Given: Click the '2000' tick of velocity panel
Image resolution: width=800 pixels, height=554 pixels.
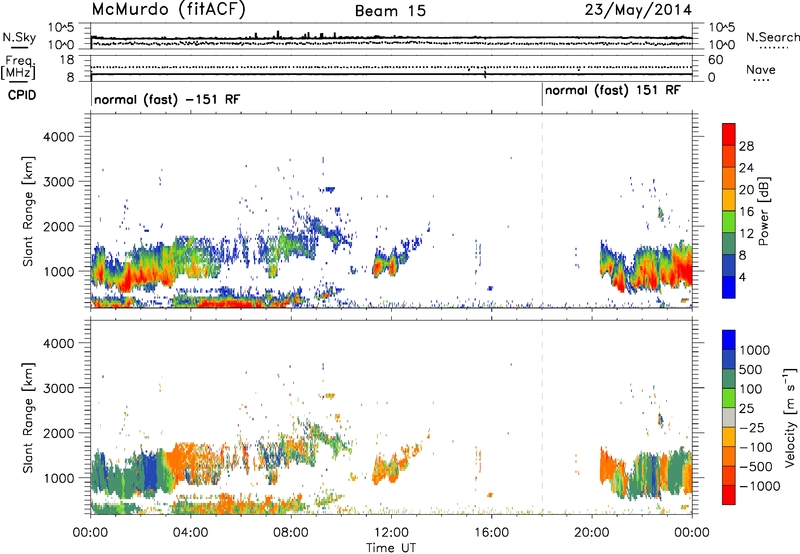Looking at the screenshot, I should coord(58,433).
